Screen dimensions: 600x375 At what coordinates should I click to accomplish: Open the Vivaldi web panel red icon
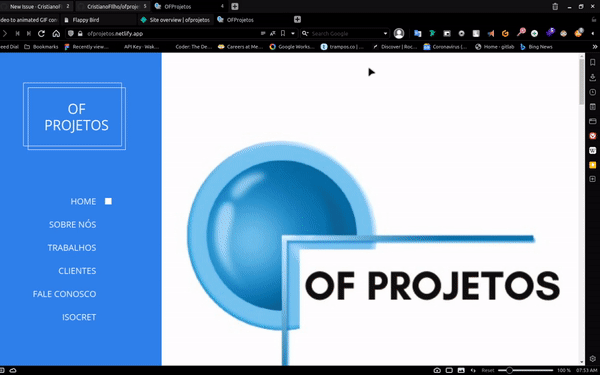click(x=592, y=136)
